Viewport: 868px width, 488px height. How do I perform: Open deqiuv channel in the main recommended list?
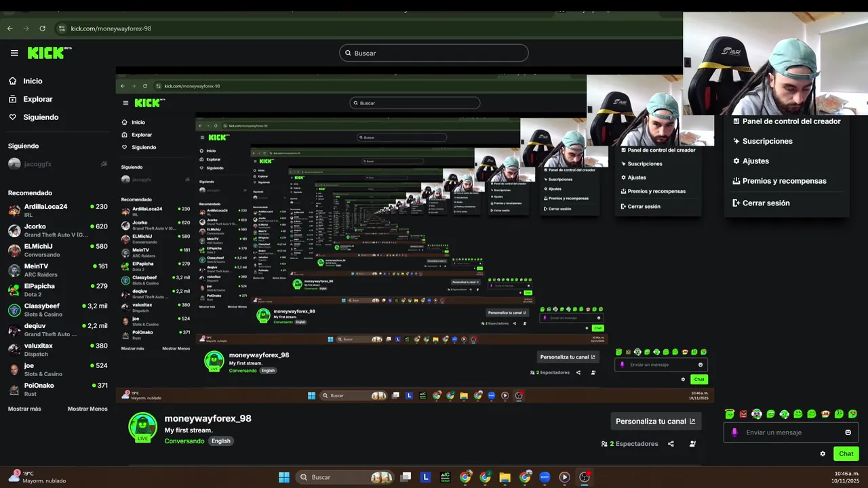click(x=58, y=329)
